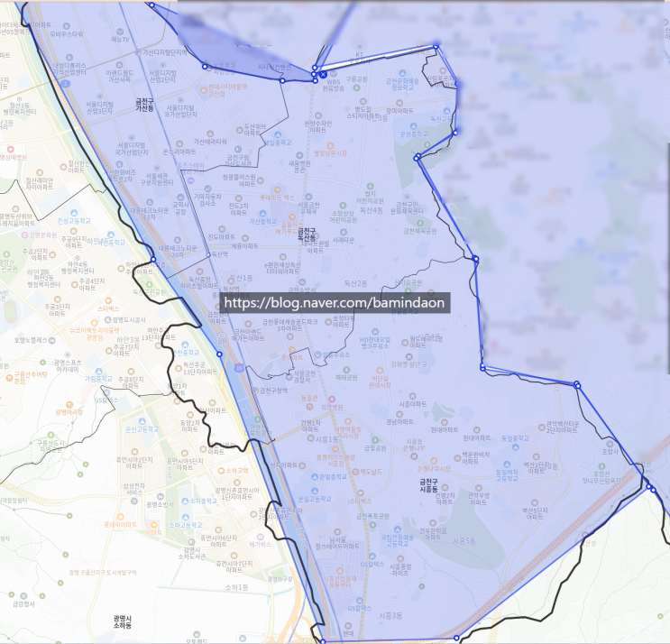Click the 금천구 가산동 district label

pos(144,106)
